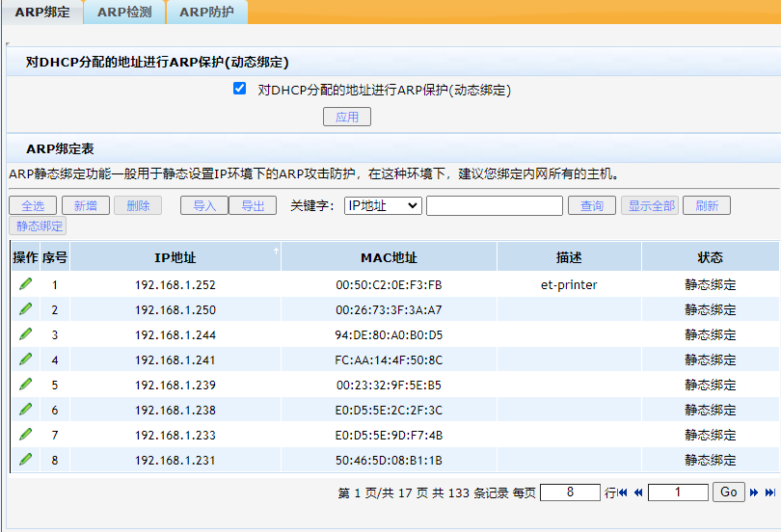Viewport: 781px width, 532px height.
Task: Click the 刷新 refresh button
Action: click(707, 205)
